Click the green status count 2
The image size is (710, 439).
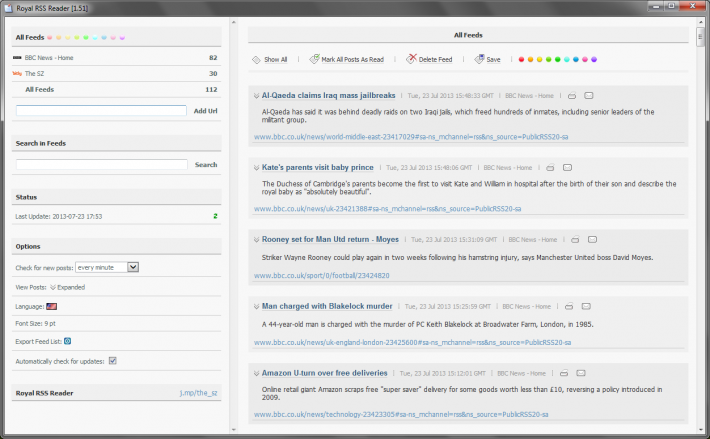(x=215, y=216)
